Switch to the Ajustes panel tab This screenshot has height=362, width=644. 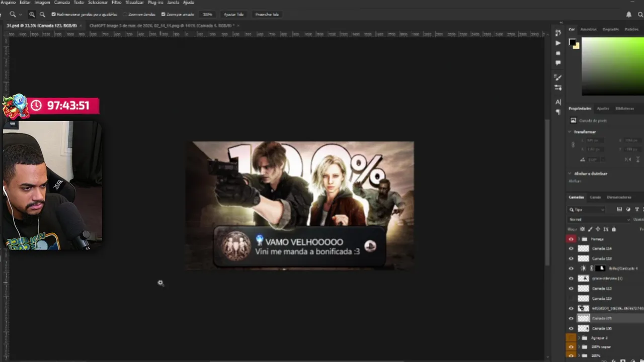[x=603, y=109]
